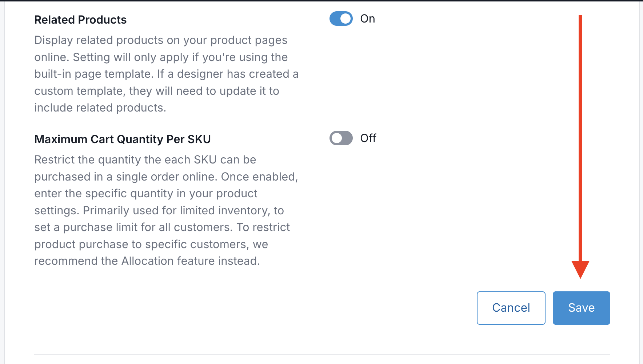The image size is (643, 364).
Task: Click the "Restrict the quantity" description paragraph
Action: click(x=166, y=210)
